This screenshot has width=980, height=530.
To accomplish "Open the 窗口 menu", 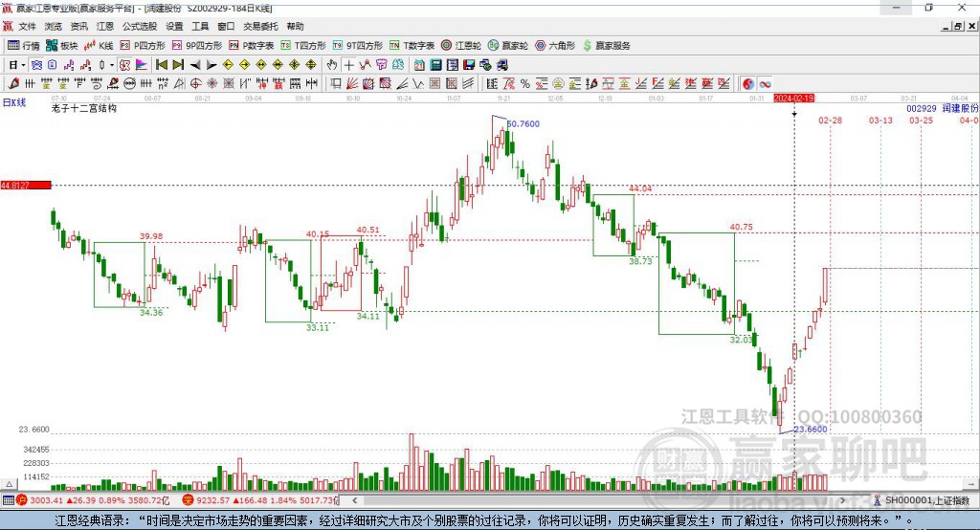I will (x=226, y=26).
